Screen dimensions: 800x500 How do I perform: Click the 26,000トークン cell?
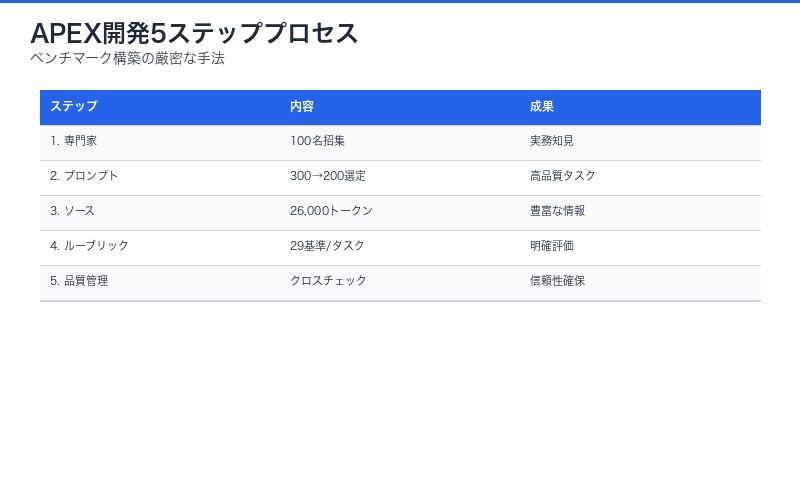pyautogui.click(x=331, y=211)
